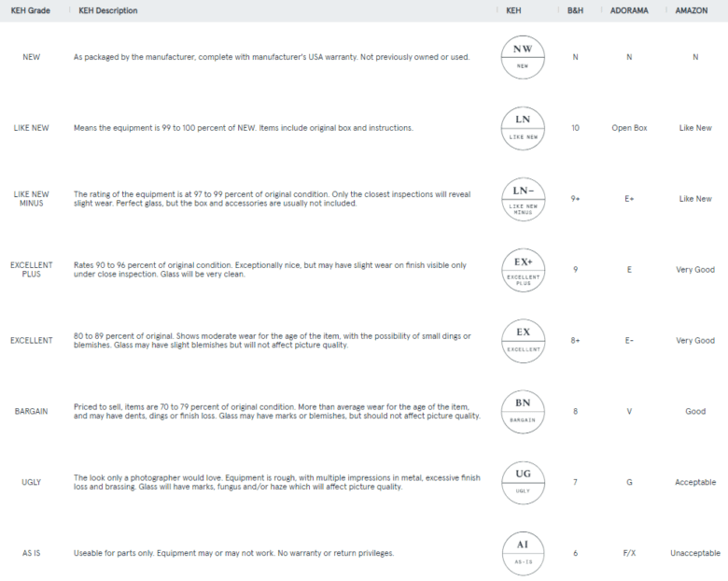Screen dimensions: 728x581
Task: Click the LN Like New grade badge
Action: (523, 128)
